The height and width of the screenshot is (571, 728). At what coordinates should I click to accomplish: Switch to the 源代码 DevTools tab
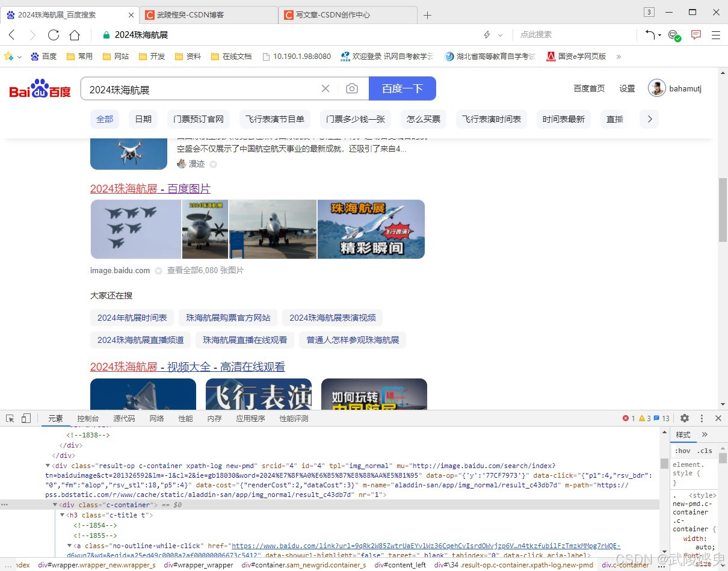point(124,418)
